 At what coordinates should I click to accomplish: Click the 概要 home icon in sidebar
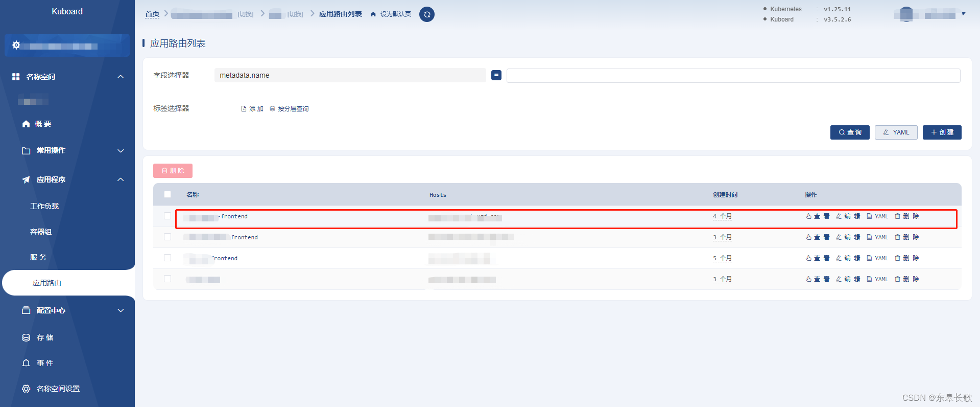26,124
